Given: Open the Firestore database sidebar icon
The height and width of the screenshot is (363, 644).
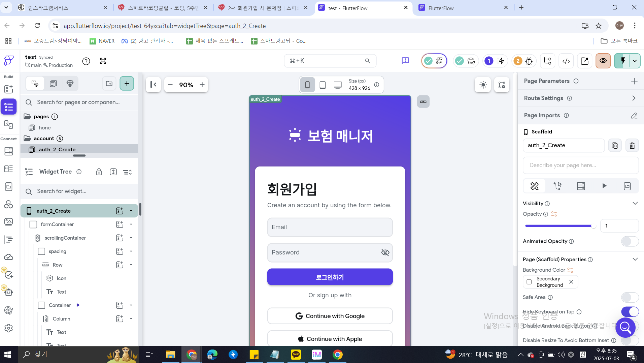Looking at the screenshot, I should (8, 151).
